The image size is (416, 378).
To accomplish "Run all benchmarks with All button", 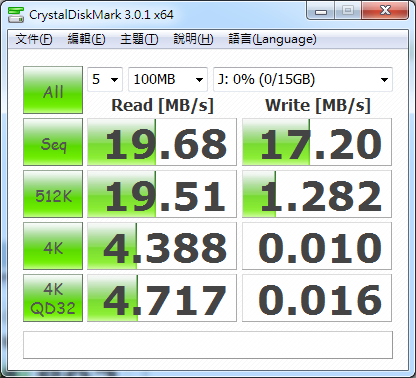I will pos(53,90).
